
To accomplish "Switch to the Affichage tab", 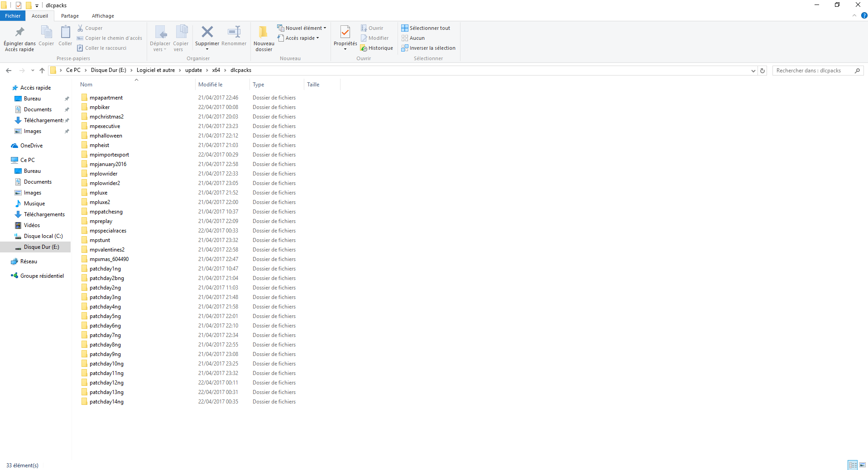I will click(x=103, y=16).
